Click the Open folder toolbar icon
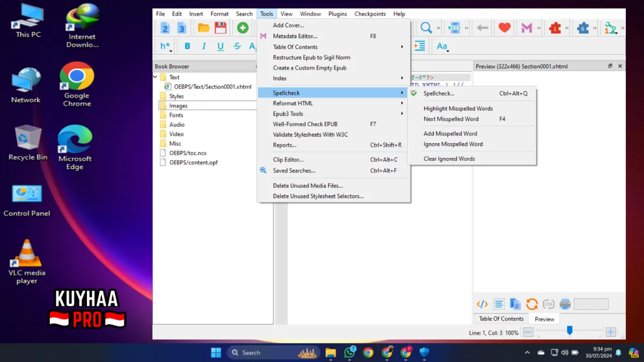This screenshot has width=644, height=362. pyautogui.click(x=204, y=28)
